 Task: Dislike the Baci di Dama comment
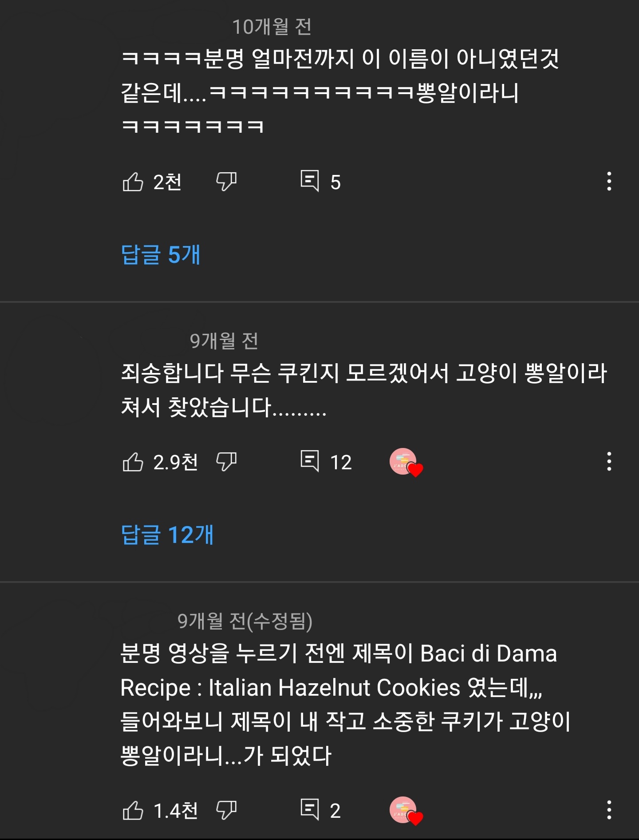226,810
